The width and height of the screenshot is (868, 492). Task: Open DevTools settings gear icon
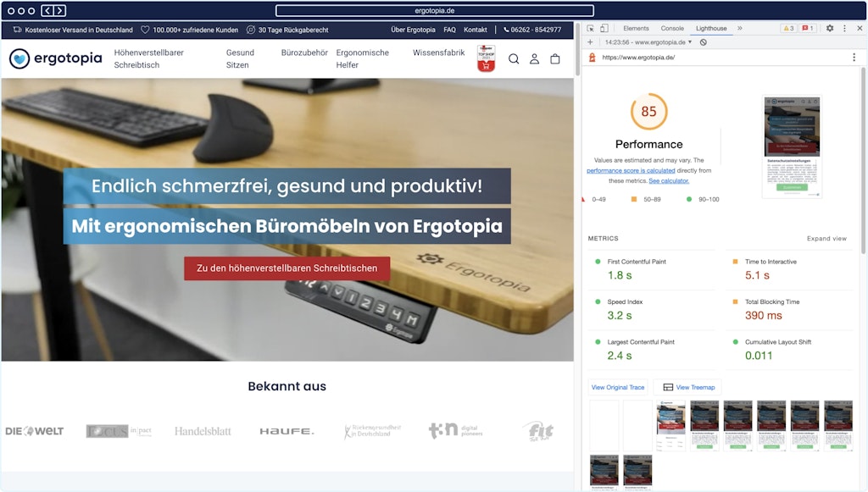click(830, 28)
